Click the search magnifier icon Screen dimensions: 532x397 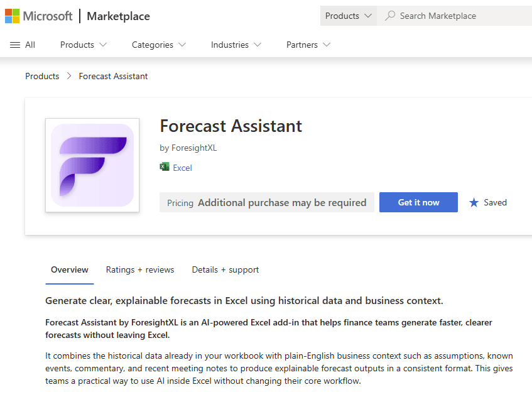click(x=390, y=15)
